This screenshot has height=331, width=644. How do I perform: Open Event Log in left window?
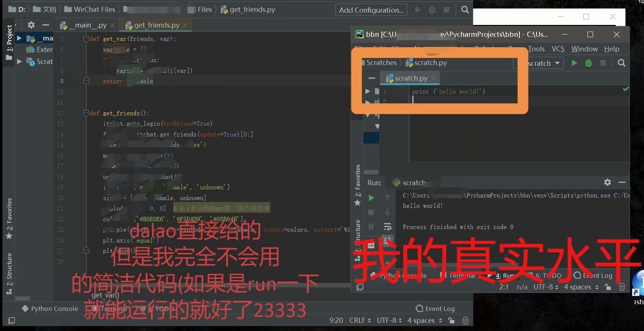click(435, 309)
